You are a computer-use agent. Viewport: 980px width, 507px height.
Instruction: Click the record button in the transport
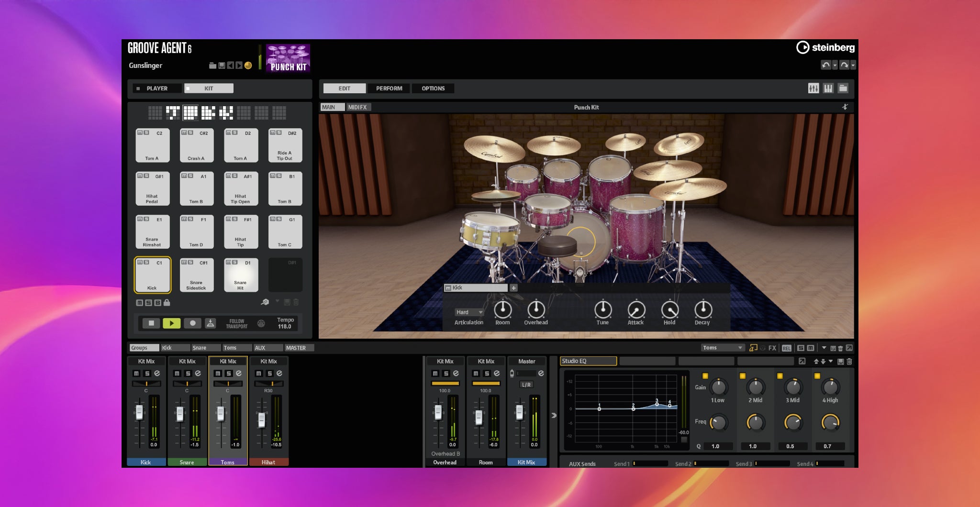click(193, 323)
